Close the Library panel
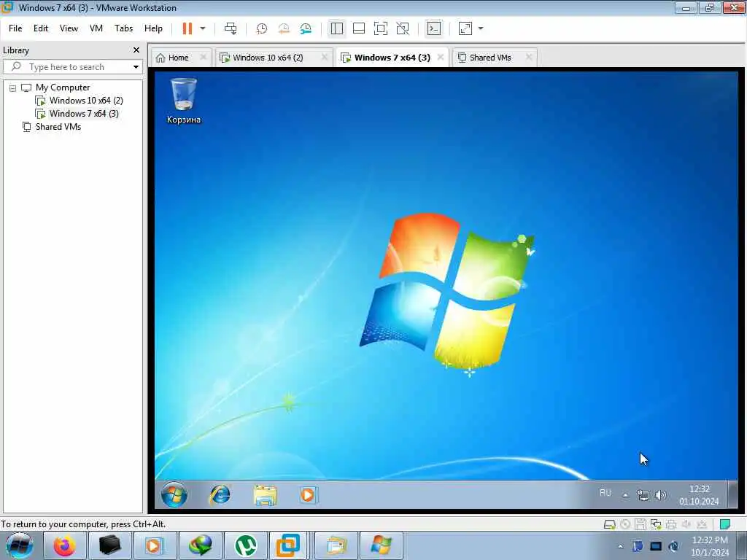The height and width of the screenshot is (560, 747). (x=136, y=50)
